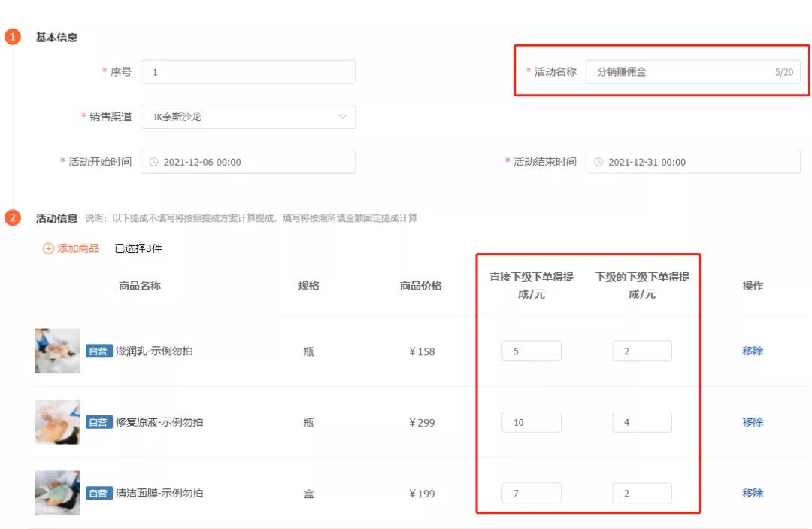The width and height of the screenshot is (812, 529).
Task: Click the 自营 badge on 滋润乳-示例勿拍
Action: tap(99, 351)
